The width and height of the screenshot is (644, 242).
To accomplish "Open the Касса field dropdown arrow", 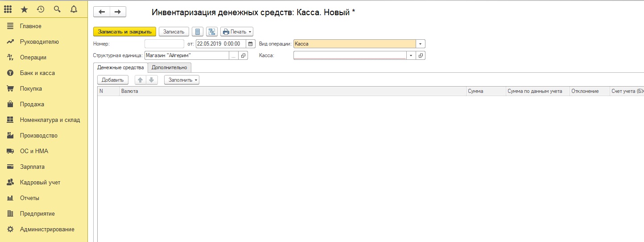I will tap(411, 56).
